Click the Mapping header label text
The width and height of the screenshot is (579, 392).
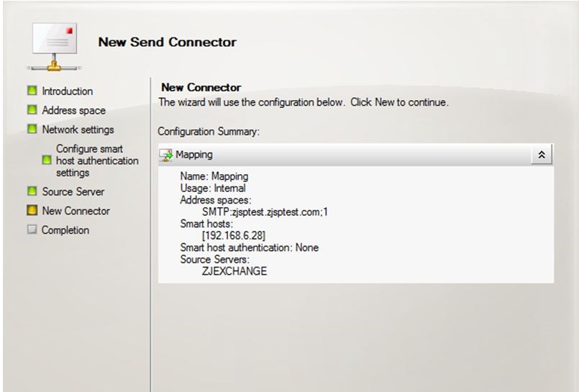(194, 155)
